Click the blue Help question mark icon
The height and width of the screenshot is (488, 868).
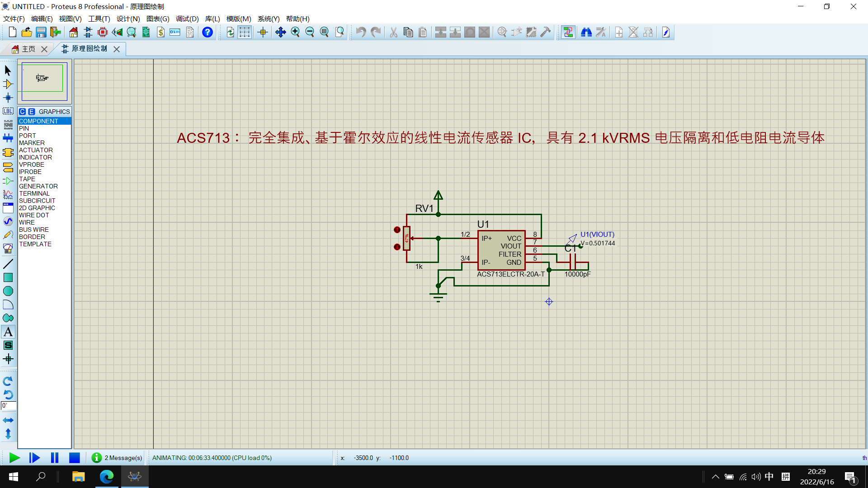pos(208,32)
